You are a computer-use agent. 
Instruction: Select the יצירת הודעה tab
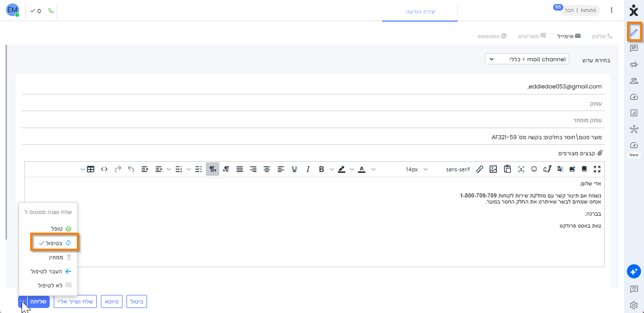tap(420, 11)
